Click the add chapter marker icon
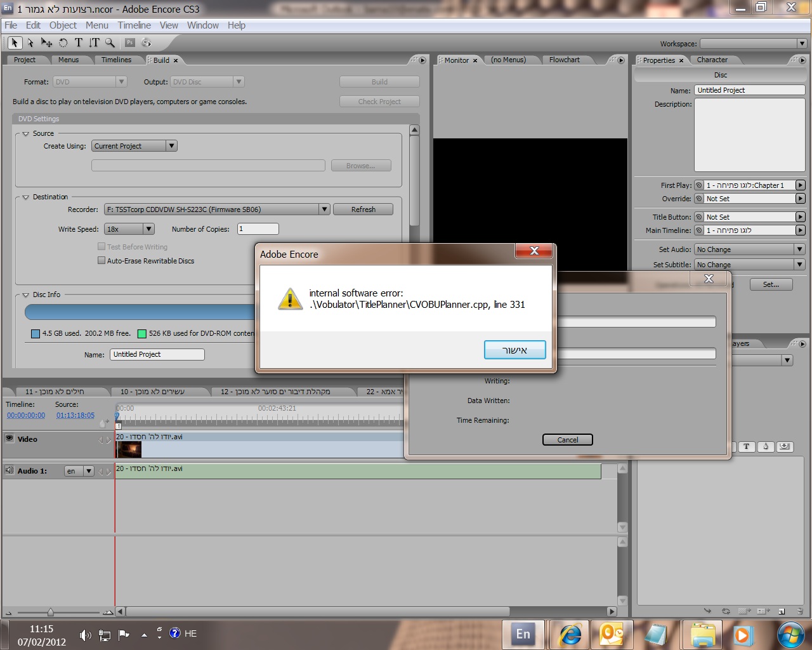The width and height of the screenshot is (812, 650). 105,423
